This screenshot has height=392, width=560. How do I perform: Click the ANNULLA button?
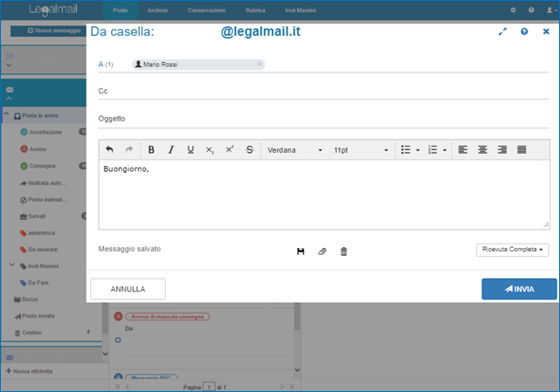128,289
